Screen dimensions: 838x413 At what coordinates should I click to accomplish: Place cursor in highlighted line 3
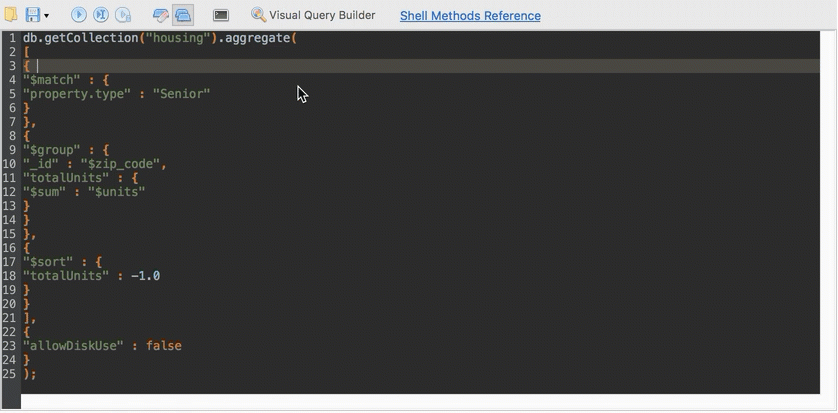point(421,66)
